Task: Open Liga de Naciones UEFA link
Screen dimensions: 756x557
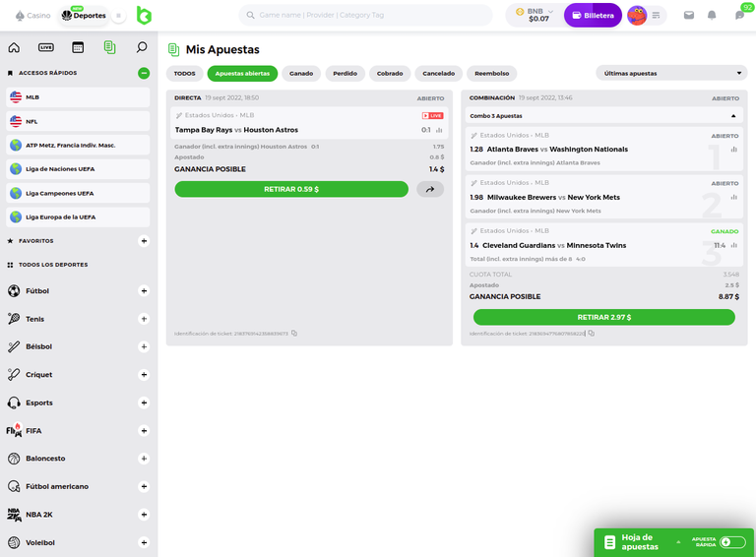Action: (x=78, y=169)
